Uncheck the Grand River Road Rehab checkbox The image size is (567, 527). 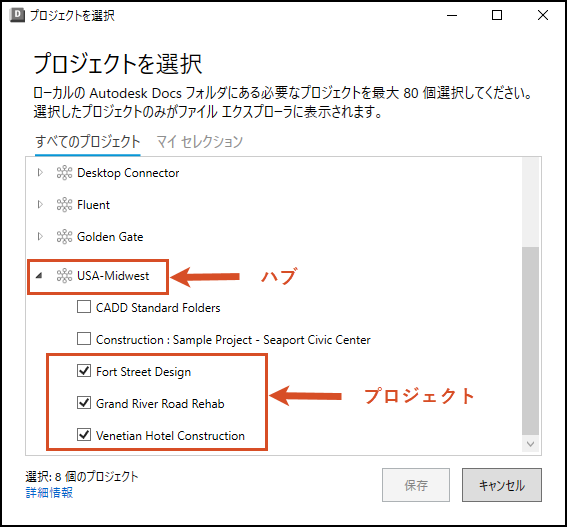tap(84, 403)
